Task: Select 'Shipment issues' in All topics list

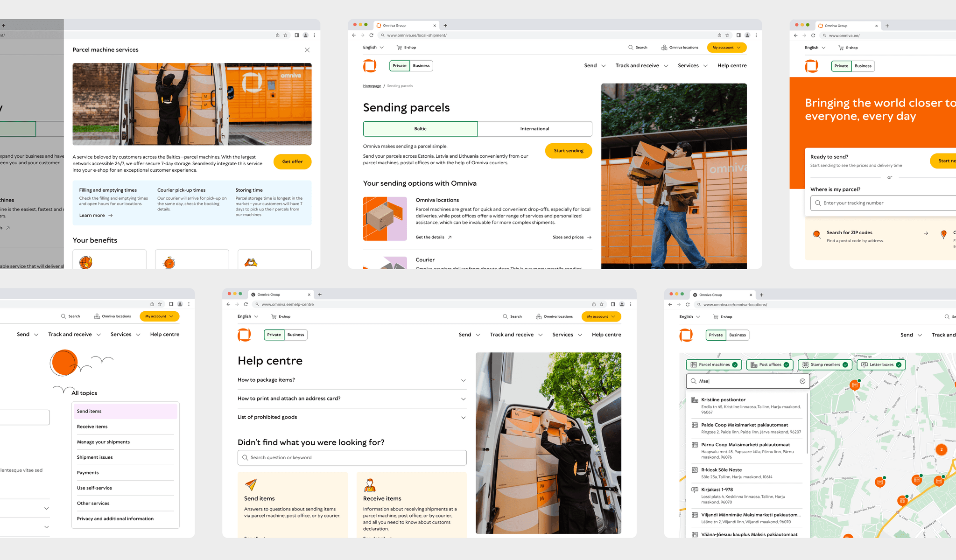Action: (x=95, y=457)
